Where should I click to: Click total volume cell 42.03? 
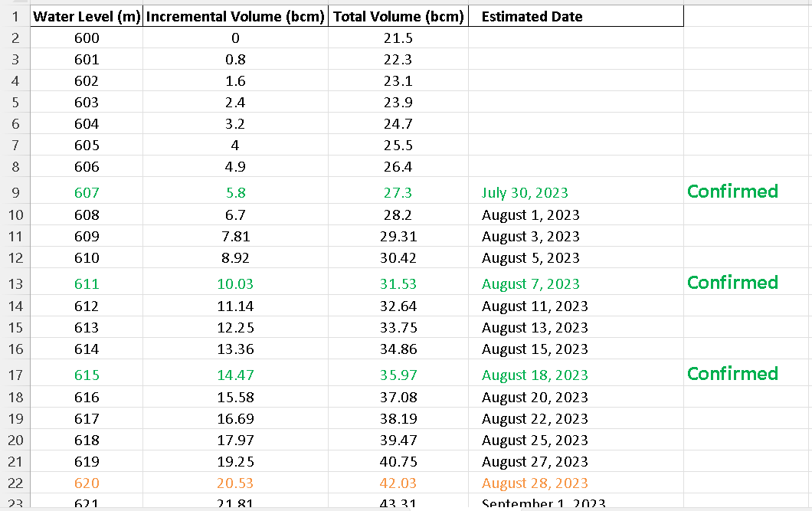click(398, 483)
